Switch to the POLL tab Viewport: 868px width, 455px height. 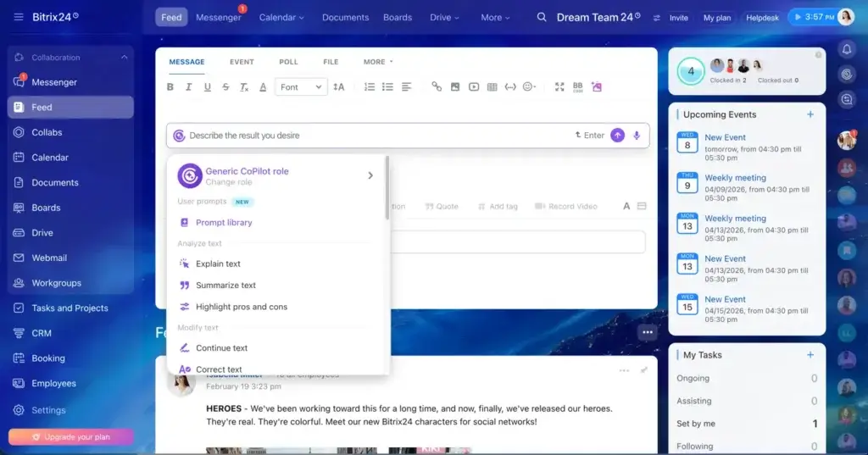point(288,62)
